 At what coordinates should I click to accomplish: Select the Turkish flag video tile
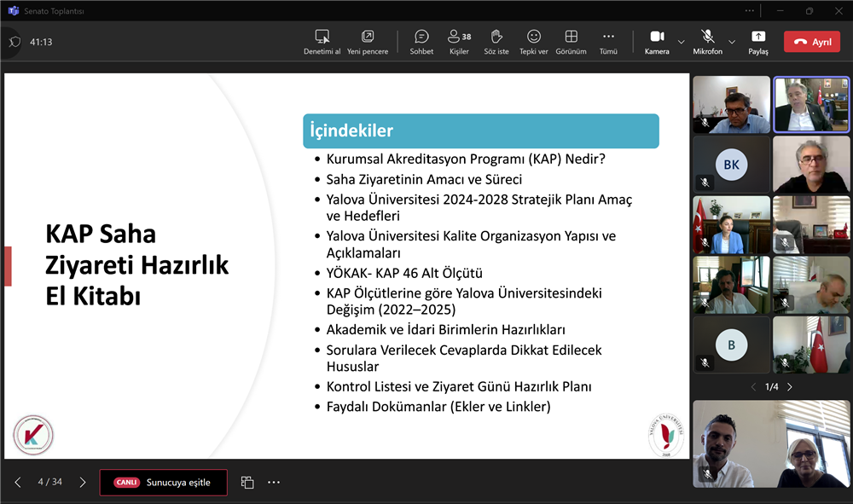[x=811, y=345]
